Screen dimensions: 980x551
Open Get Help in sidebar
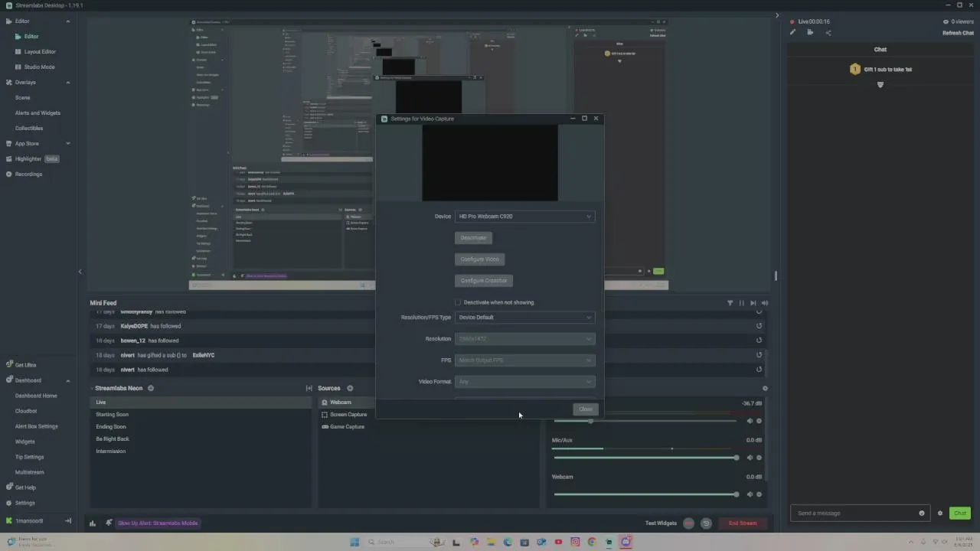[25, 487]
